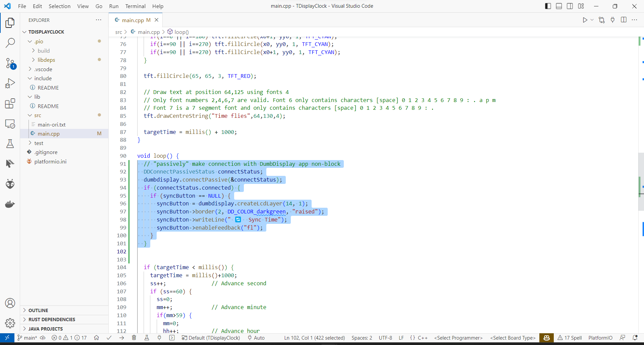Screen dimensions: 644x345
Task: Click the PlatformIO plug icon in editor toolbar
Action: (x=612, y=20)
